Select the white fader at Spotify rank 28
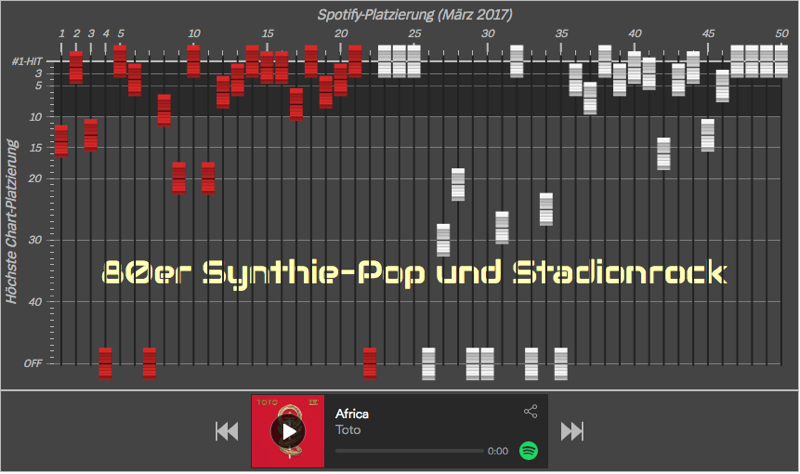 pos(458,185)
